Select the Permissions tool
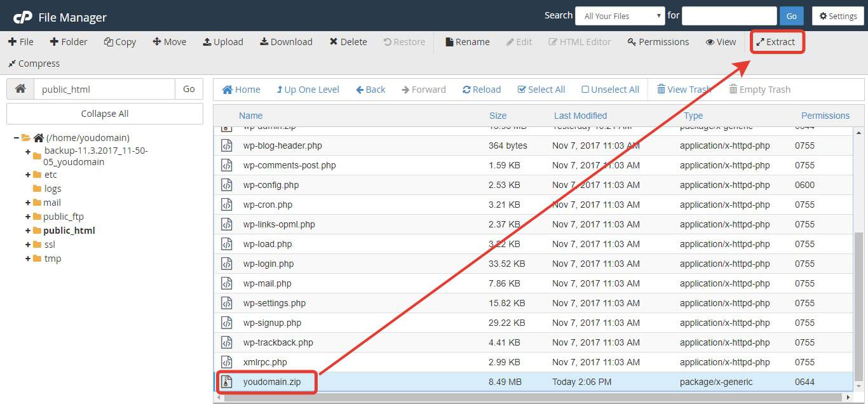Image resolution: width=868 pixels, height=404 pixels. pos(658,41)
